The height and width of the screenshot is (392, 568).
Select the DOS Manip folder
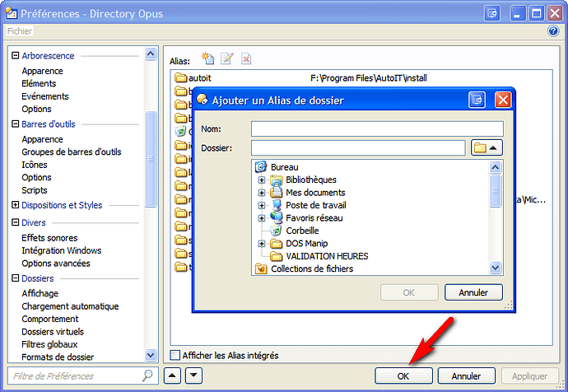[306, 244]
